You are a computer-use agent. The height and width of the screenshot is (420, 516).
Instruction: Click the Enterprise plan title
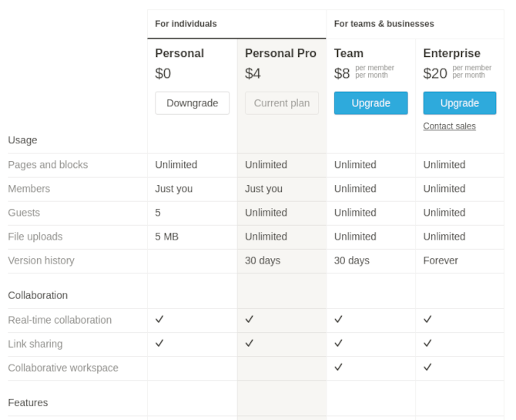(x=451, y=53)
